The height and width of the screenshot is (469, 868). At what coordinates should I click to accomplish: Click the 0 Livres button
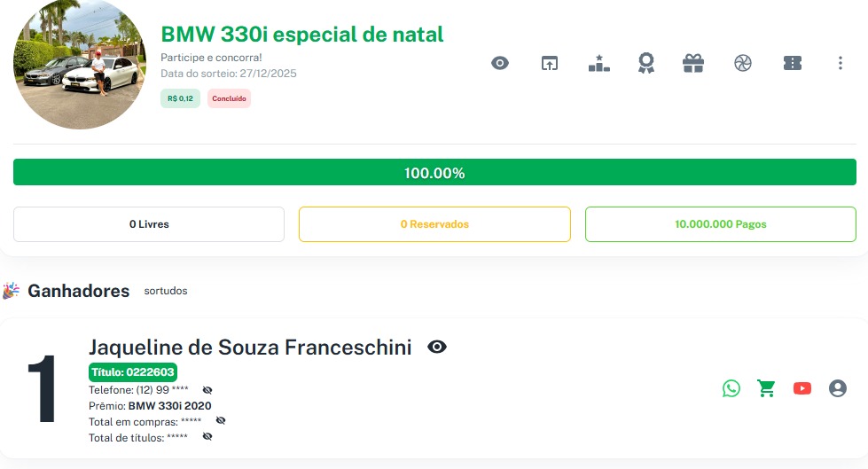(149, 224)
